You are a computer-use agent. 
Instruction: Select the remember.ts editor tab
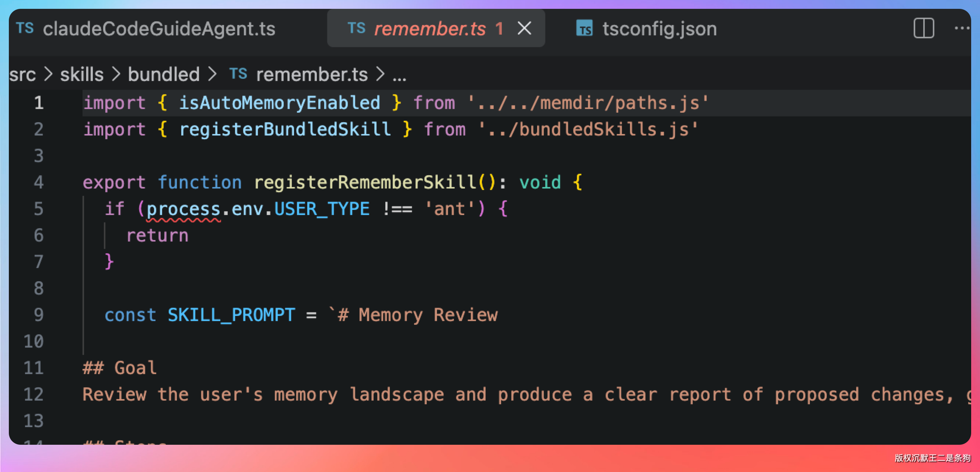[x=430, y=29]
